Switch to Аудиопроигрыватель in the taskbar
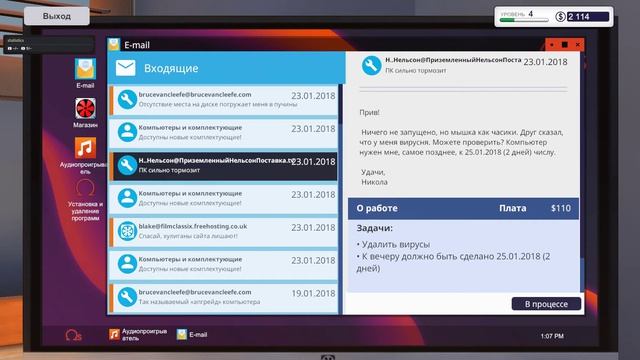 pos(138,335)
